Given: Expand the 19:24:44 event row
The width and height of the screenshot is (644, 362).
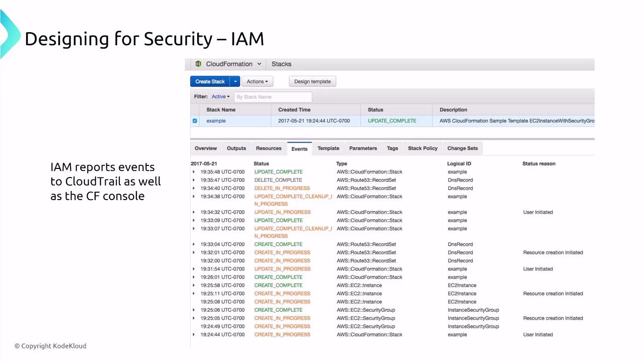Looking at the screenshot, I should click(194, 334).
